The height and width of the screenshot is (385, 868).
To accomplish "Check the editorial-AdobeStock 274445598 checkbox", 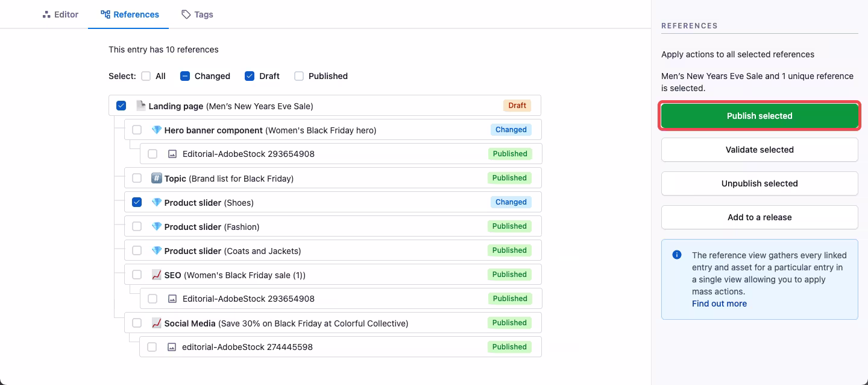I will point(152,347).
